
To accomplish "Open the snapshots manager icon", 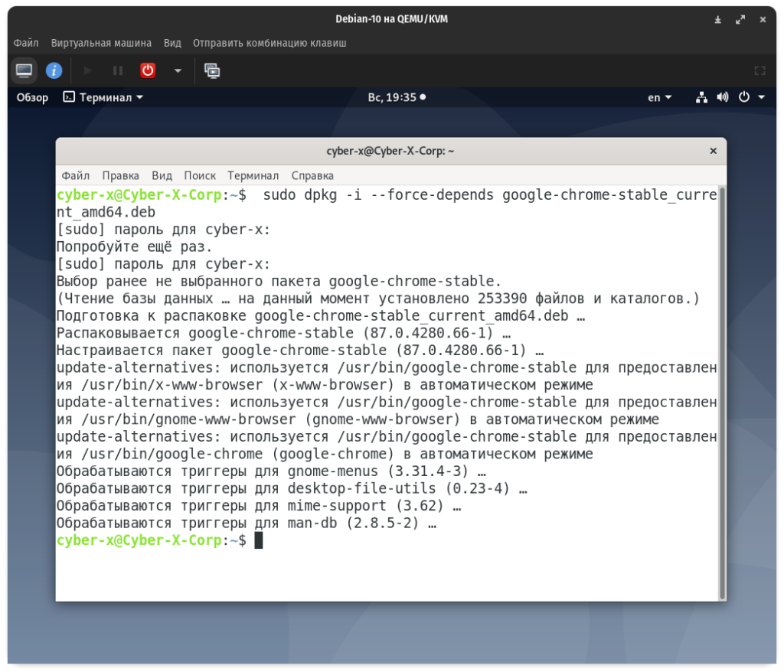I will (x=212, y=70).
